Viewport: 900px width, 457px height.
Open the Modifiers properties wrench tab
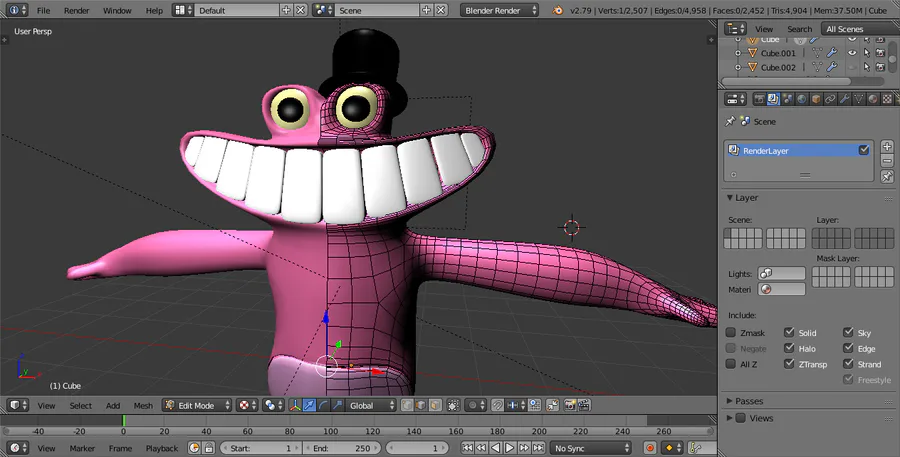[x=844, y=99]
